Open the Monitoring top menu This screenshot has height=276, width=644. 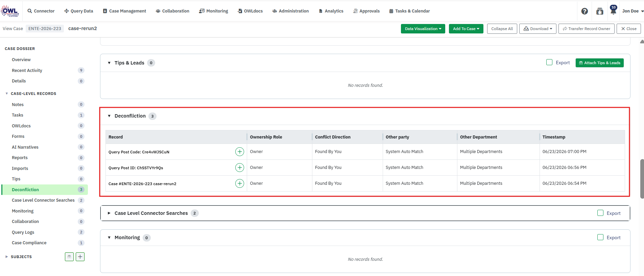[x=214, y=11]
